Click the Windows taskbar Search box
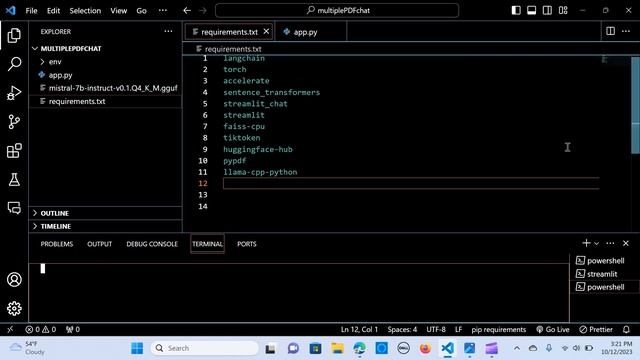Image resolution: width=640 pixels, height=360 pixels. 205,348
